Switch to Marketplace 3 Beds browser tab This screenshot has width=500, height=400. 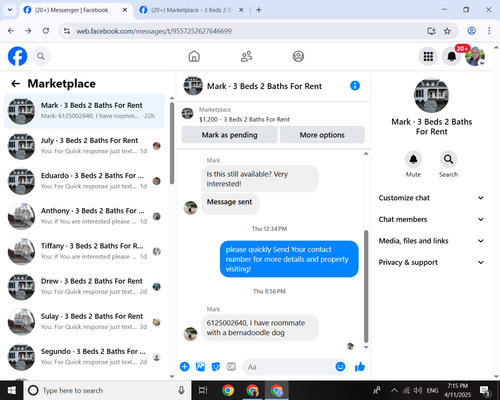coord(192,10)
